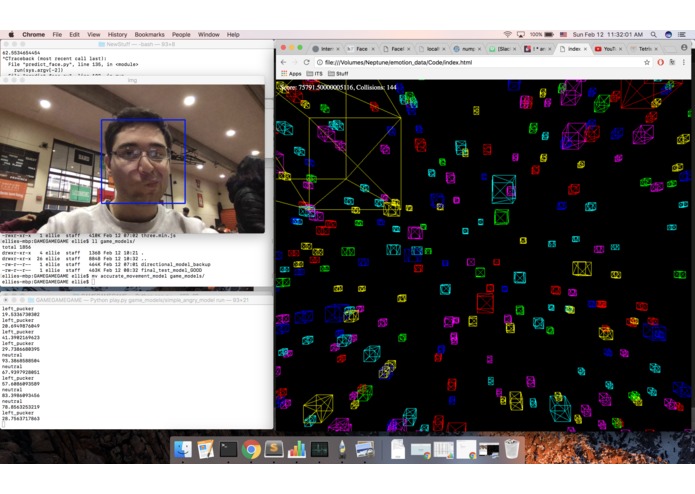The height and width of the screenshot is (494, 695).
Task: Switch to the YouTube Chrome tab
Action: (x=607, y=49)
